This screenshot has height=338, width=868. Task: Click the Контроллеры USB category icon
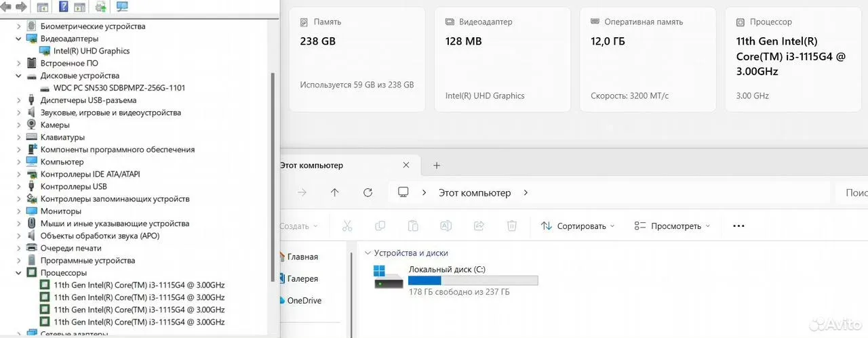point(32,186)
